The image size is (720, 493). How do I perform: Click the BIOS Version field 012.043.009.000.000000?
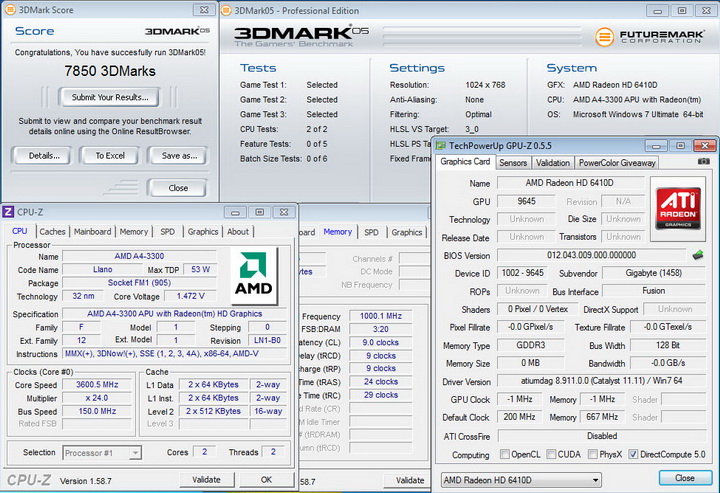tap(591, 255)
